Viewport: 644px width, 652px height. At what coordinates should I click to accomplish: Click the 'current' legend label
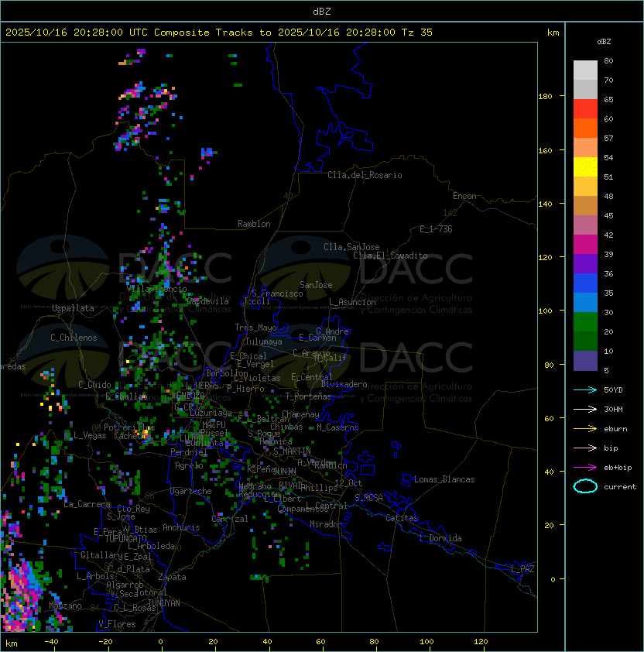tap(620, 487)
